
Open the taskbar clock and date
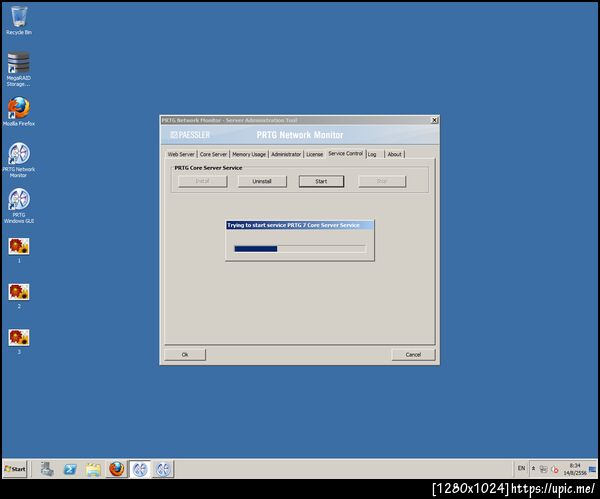(x=575, y=469)
